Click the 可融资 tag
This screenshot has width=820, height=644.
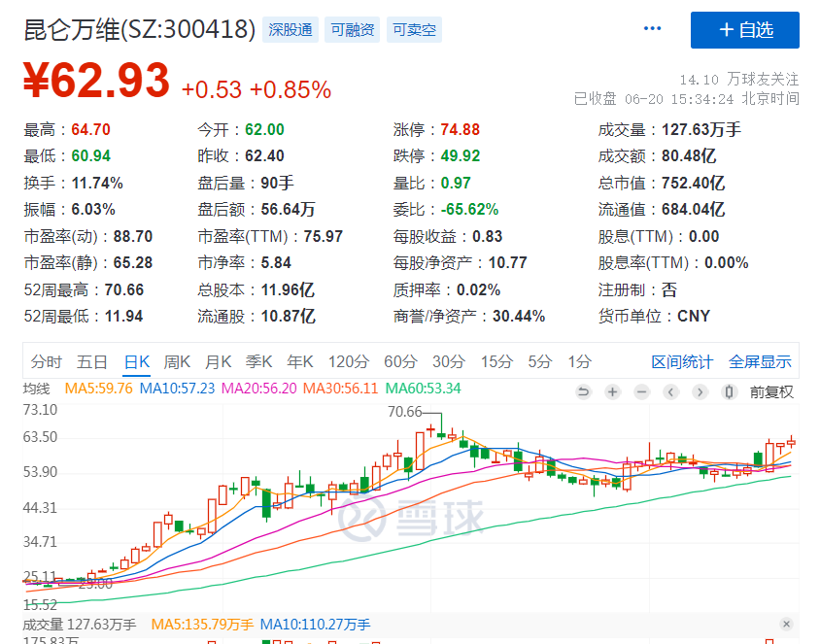352,30
